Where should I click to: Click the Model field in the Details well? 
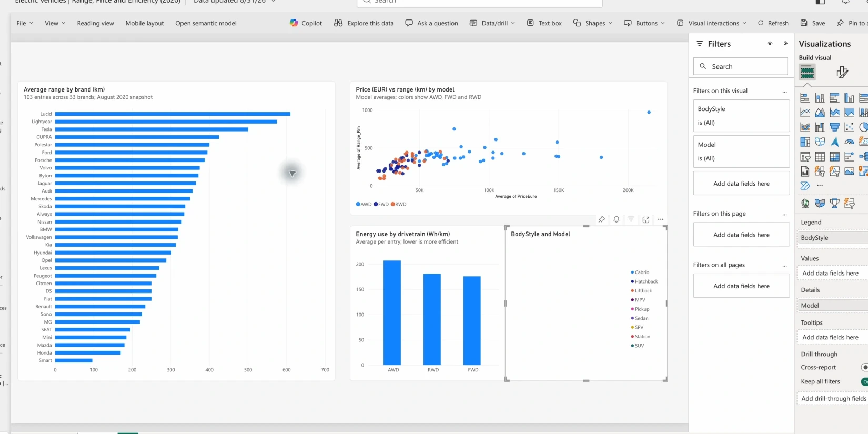coord(833,306)
